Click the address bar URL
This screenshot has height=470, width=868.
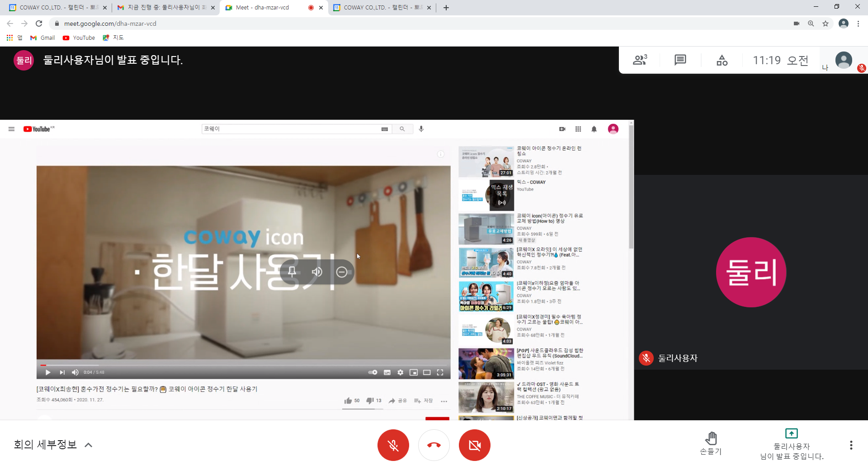tap(110, 23)
